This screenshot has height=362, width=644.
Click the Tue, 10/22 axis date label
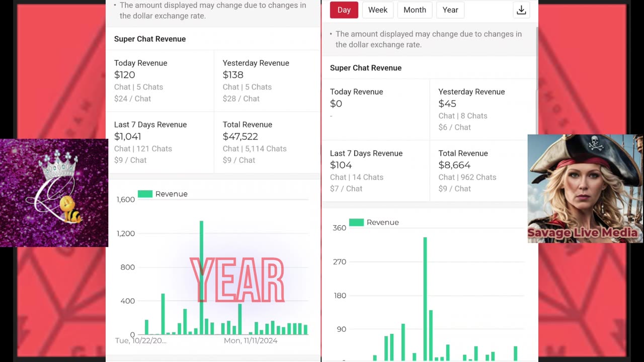(140, 341)
